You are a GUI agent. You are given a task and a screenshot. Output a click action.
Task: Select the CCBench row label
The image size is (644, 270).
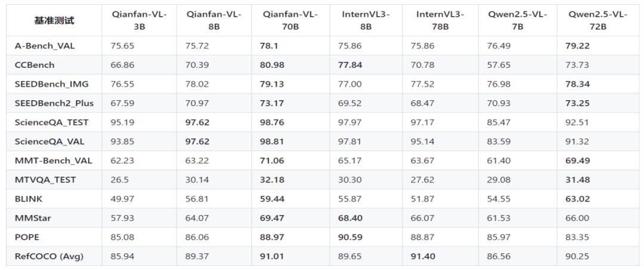[35, 65]
